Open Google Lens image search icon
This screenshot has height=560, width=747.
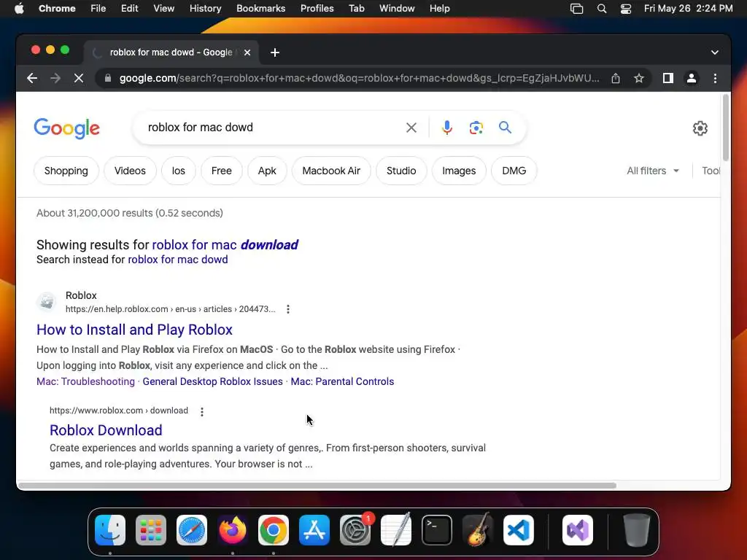click(x=476, y=128)
